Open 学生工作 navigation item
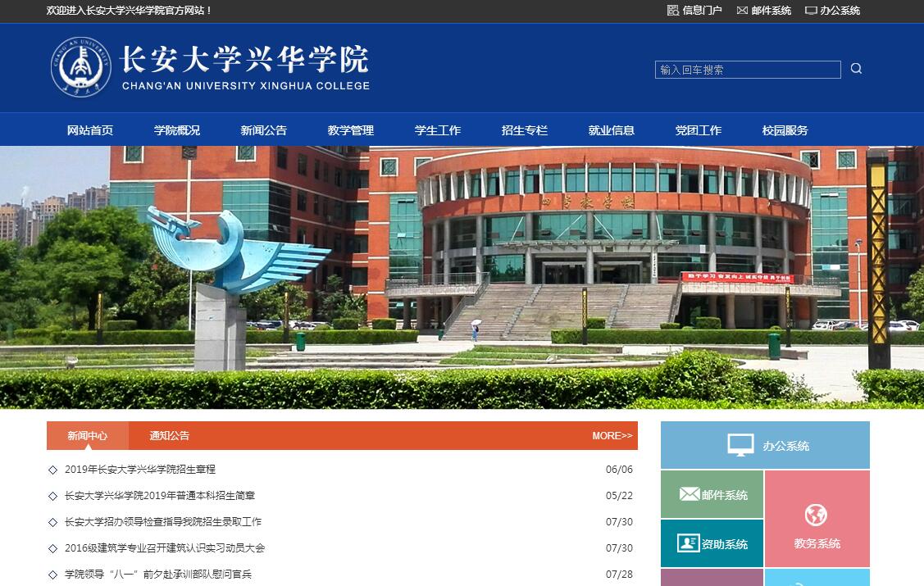The width and height of the screenshot is (924, 586). tap(437, 130)
